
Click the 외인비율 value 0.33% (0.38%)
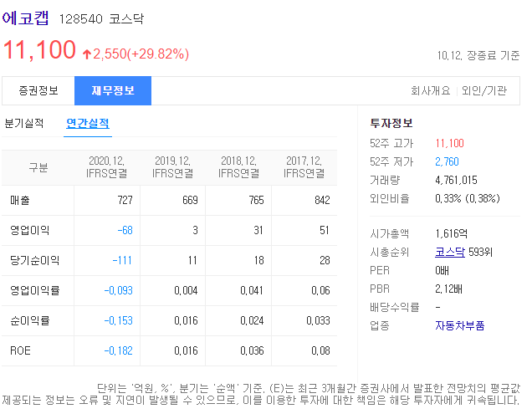tap(468, 198)
